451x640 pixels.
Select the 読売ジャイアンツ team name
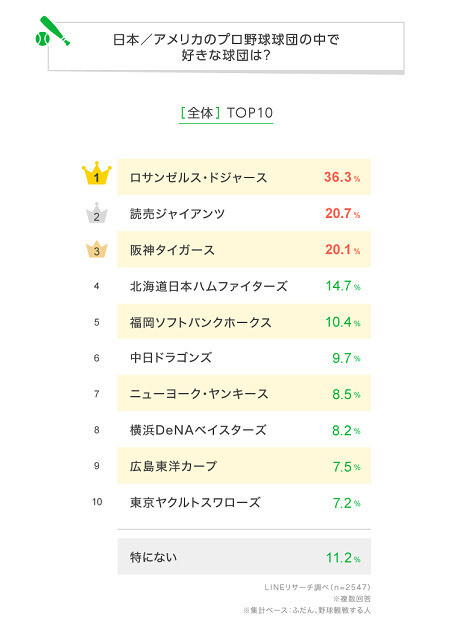177,213
